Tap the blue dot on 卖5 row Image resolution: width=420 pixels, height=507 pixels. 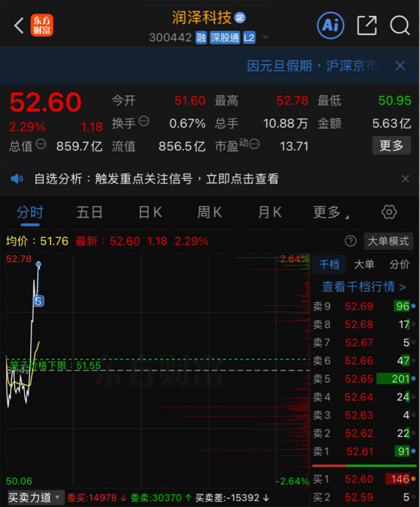coord(414,378)
